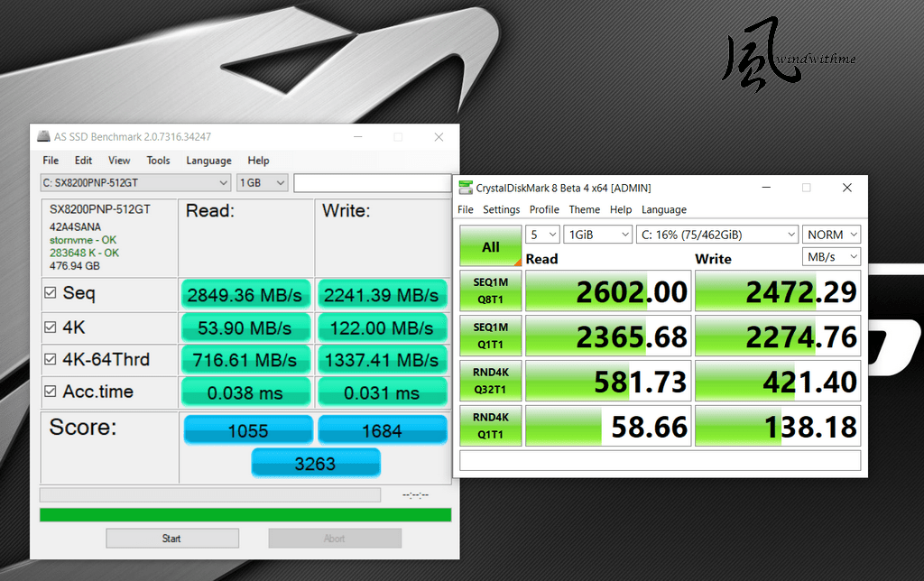Run the SEQ1M Q1T1 test
Screen dimensions: 924x581
[490, 336]
